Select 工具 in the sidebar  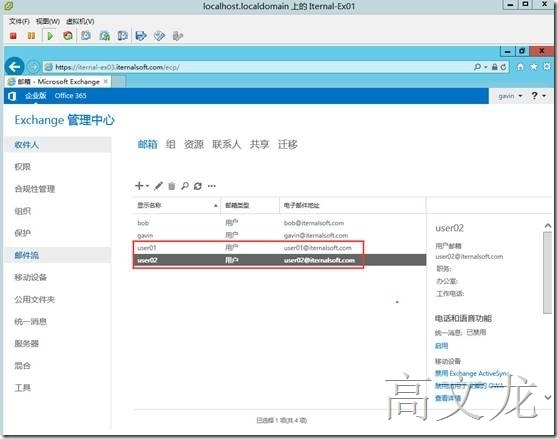(22, 388)
